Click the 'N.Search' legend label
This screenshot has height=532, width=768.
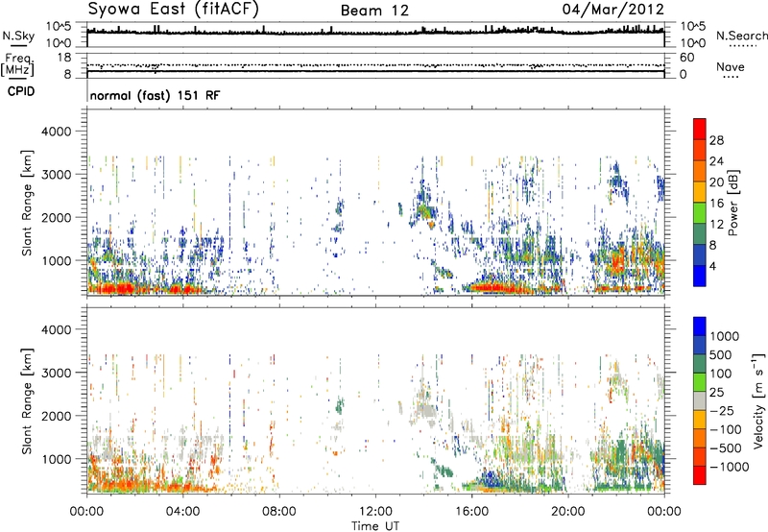tap(741, 36)
